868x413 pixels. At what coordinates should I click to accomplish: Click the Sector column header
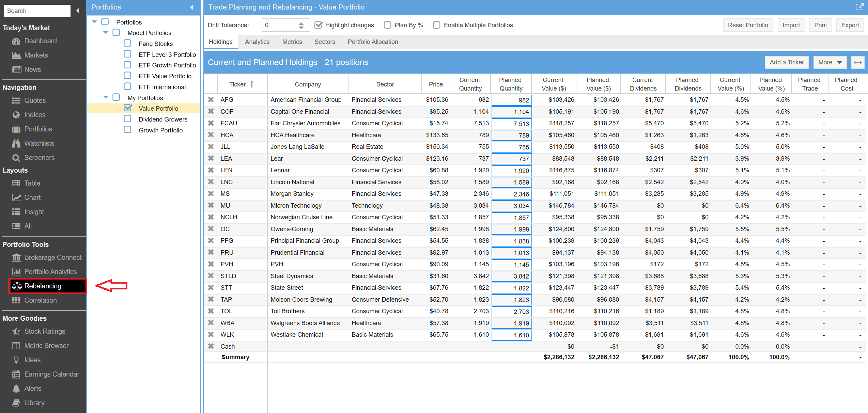coord(385,84)
